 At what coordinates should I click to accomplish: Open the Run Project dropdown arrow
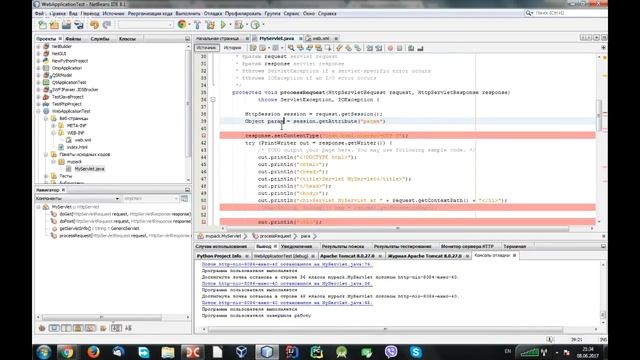click(230, 25)
